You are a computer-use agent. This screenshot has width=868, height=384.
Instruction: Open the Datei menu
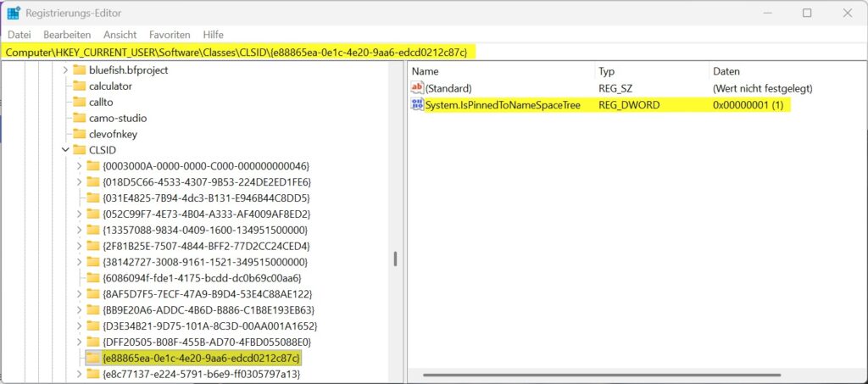click(19, 34)
